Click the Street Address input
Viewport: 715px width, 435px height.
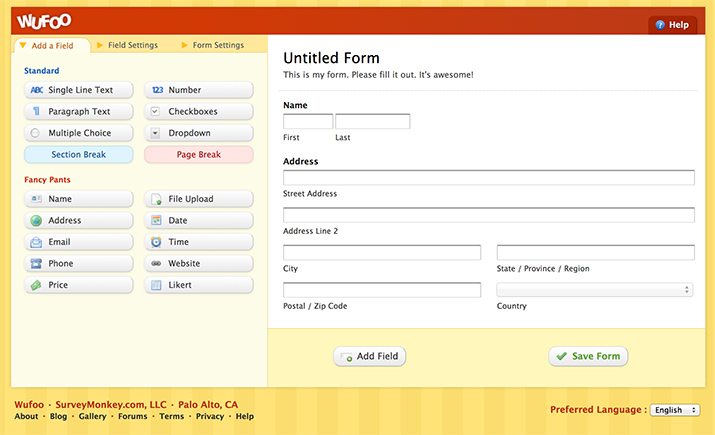coord(489,177)
